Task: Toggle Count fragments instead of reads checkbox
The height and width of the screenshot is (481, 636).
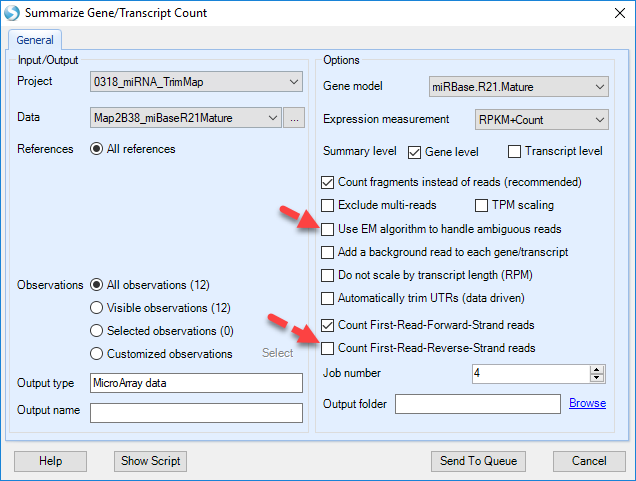Action: pyautogui.click(x=327, y=183)
